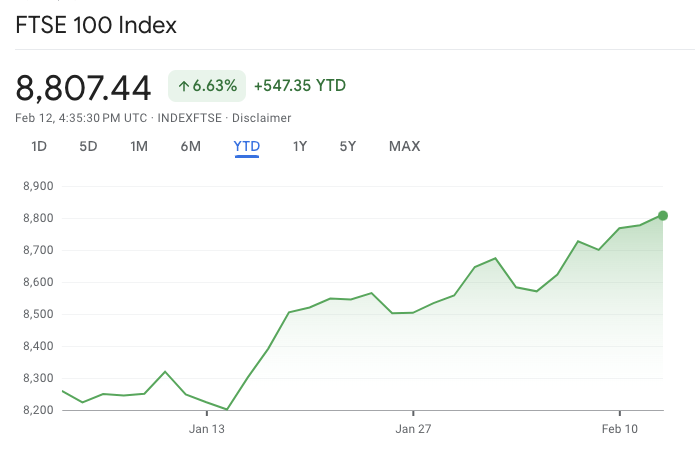This screenshot has width=695, height=453.
Task: Switch to the 5D range tab
Action: click(x=88, y=146)
